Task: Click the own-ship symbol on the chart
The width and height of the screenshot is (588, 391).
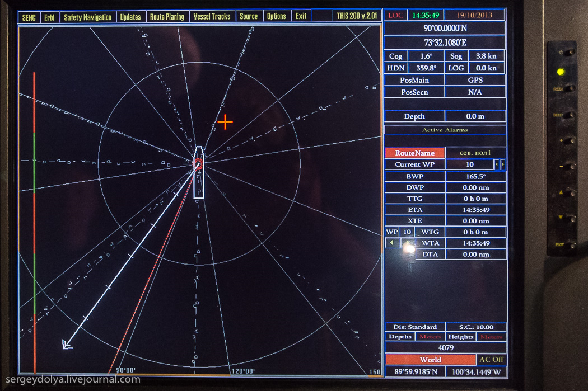Action: (x=198, y=172)
